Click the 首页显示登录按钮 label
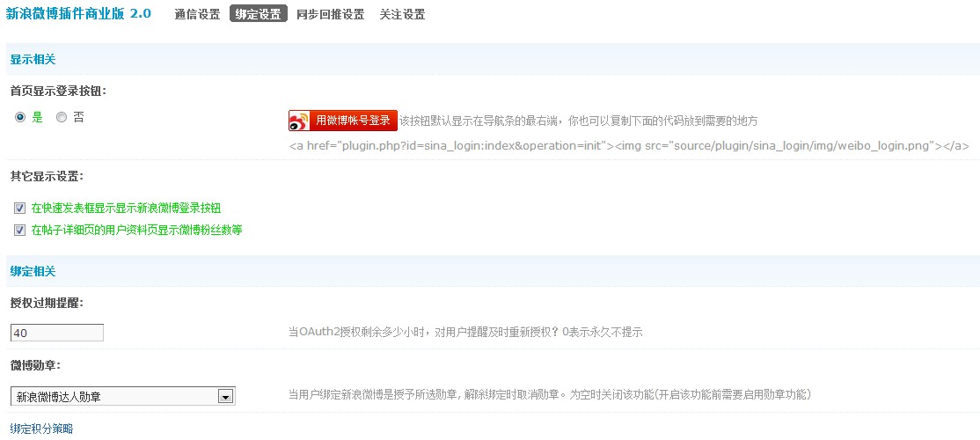 click(x=59, y=91)
